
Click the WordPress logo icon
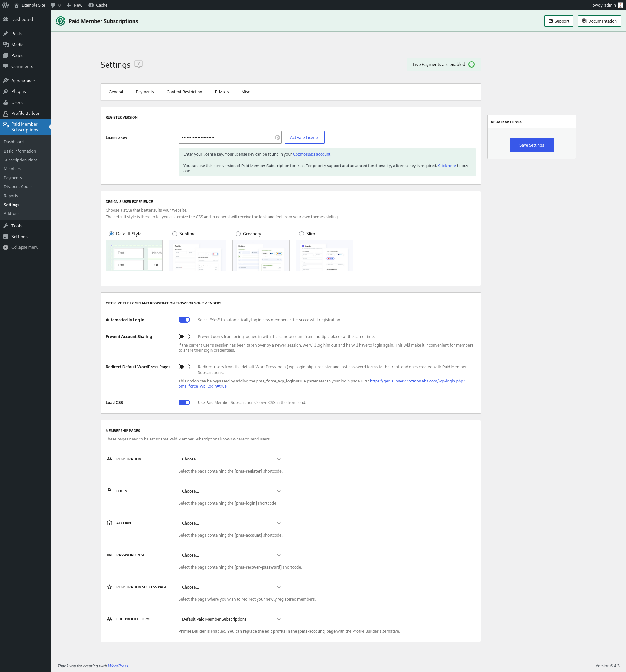click(x=5, y=5)
